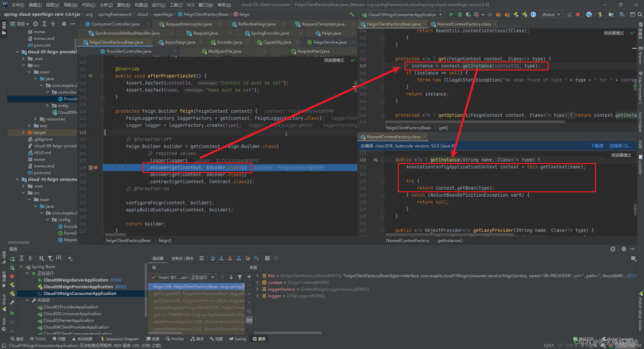Toggle the Show Threads list icon in debugger toolbar
This screenshot has width=644, height=349.
202,258
